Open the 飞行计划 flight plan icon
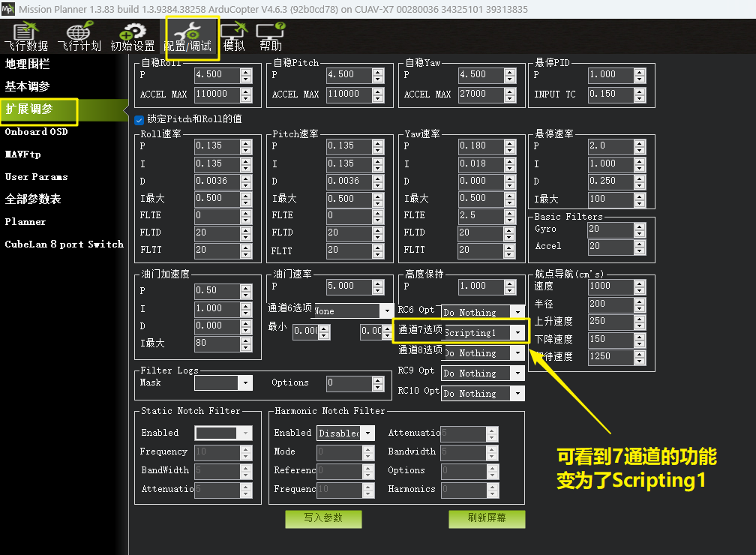This screenshot has width=756, height=555. (x=79, y=34)
